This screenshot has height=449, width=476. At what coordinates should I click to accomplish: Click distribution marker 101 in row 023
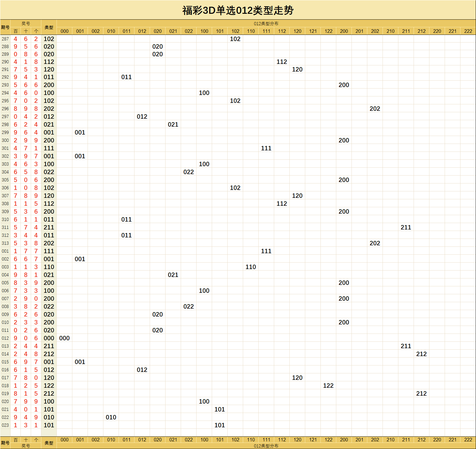click(x=220, y=425)
